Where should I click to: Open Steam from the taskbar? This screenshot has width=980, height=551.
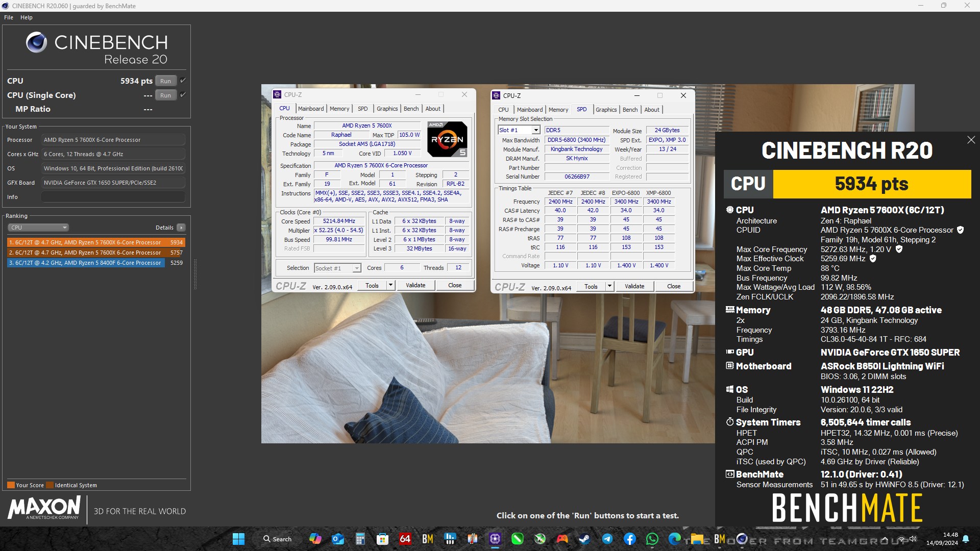pyautogui.click(x=584, y=539)
